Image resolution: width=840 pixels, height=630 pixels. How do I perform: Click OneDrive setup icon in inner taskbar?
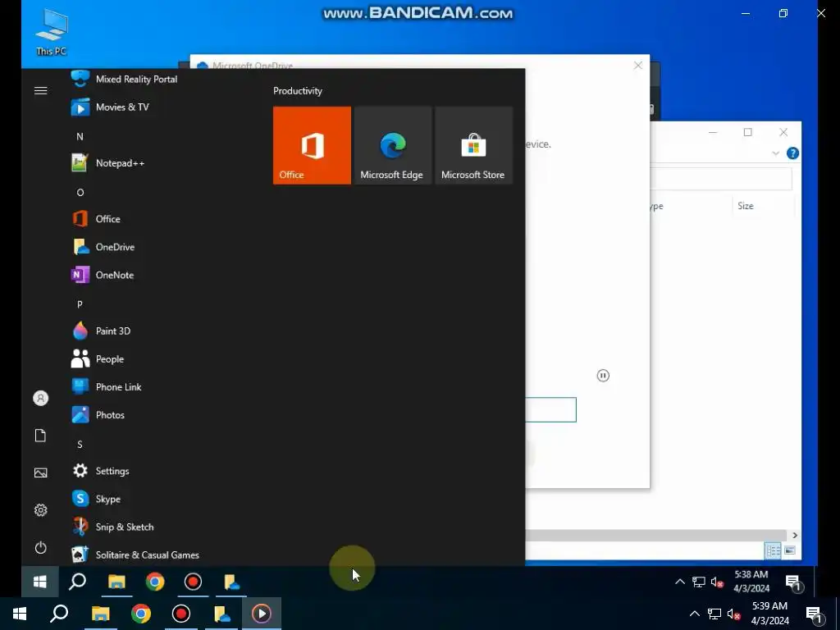coord(231,582)
